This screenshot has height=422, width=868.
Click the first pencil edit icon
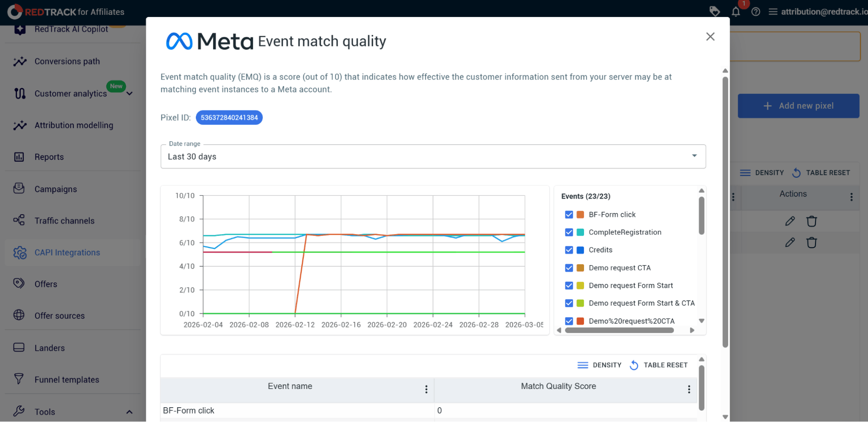pos(790,221)
